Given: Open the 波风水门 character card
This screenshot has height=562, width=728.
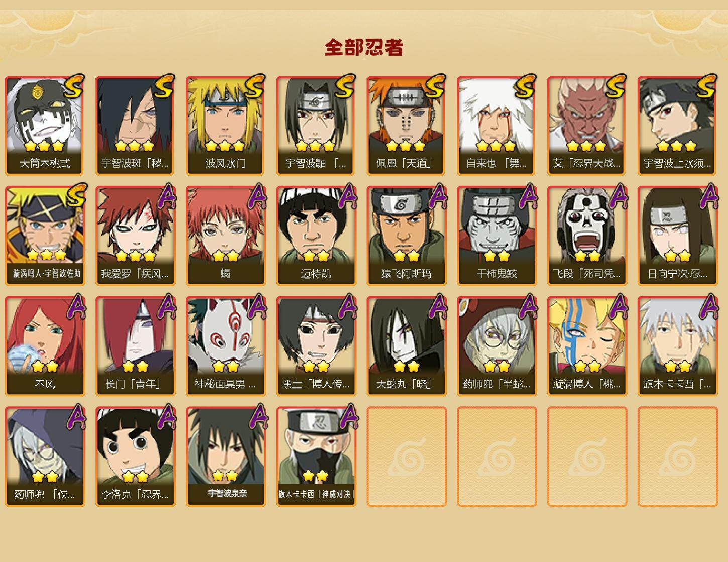Looking at the screenshot, I should [226, 125].
